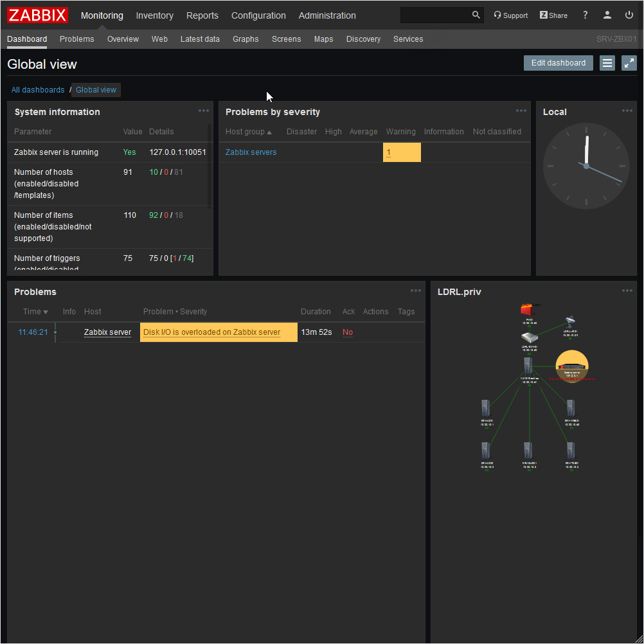
Task: Enter fullscreen with the expand icon
Action: (x=629, y=63)
